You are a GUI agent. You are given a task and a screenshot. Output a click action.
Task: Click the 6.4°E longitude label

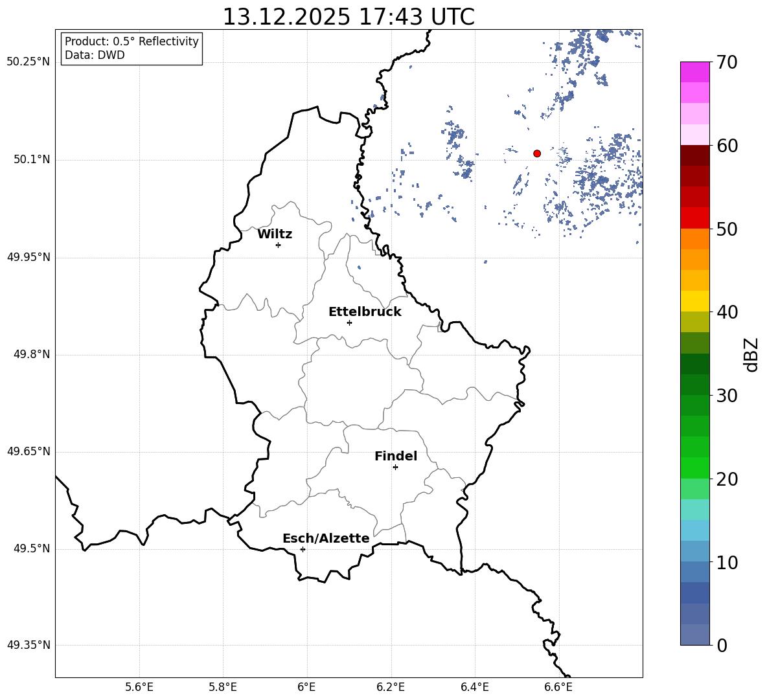[x=474, y=687]
